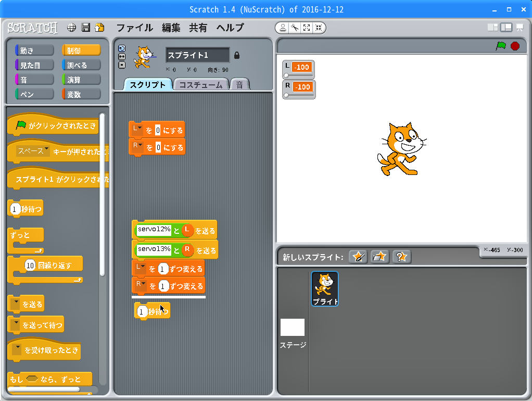Enter presentation mode
532x401 pixels.
tap(520, 28)
